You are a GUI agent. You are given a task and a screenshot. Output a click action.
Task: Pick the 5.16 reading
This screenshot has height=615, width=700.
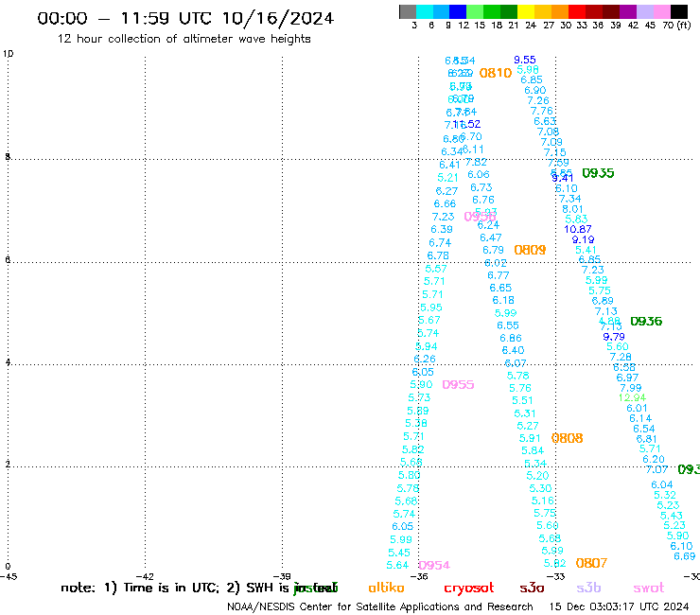coord(542,501)
